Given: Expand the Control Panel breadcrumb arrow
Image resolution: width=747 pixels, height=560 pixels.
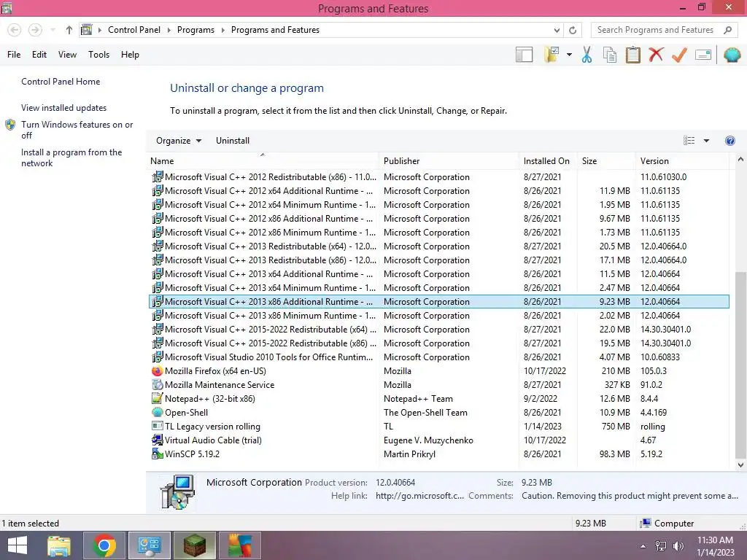Looking at the screenshot, I should tap(169, 30).
